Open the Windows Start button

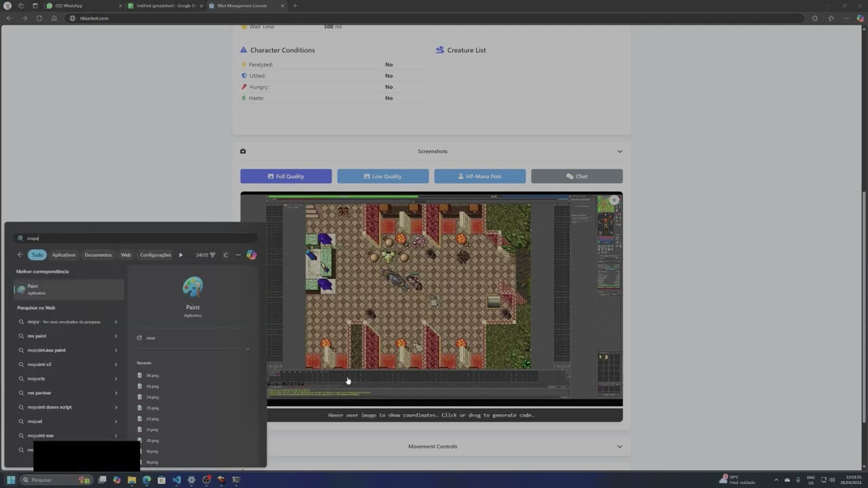pyautogui.click(x=10, y=480)
